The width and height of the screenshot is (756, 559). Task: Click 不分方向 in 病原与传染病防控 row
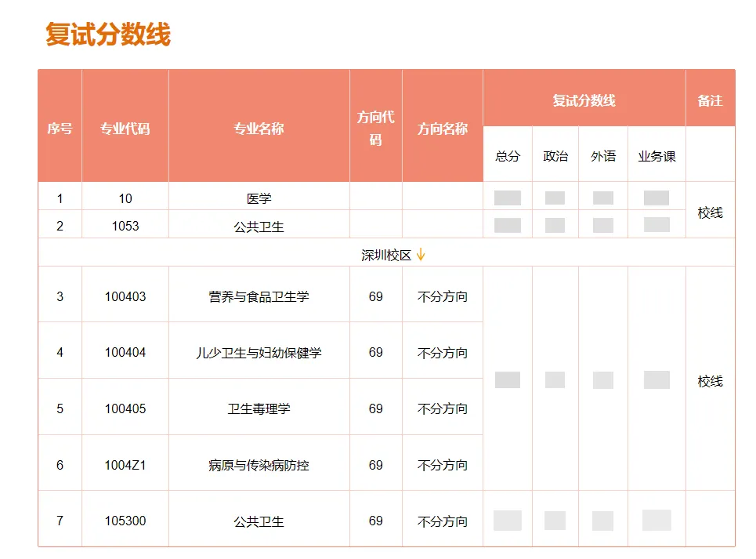tap(442, 465)
